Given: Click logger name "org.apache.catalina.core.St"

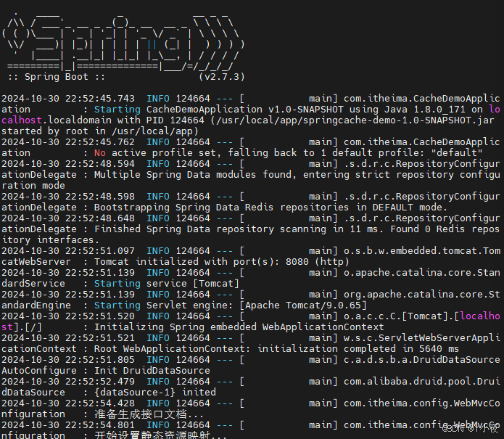Looking at the screenshot, I should tap(422, 295).
